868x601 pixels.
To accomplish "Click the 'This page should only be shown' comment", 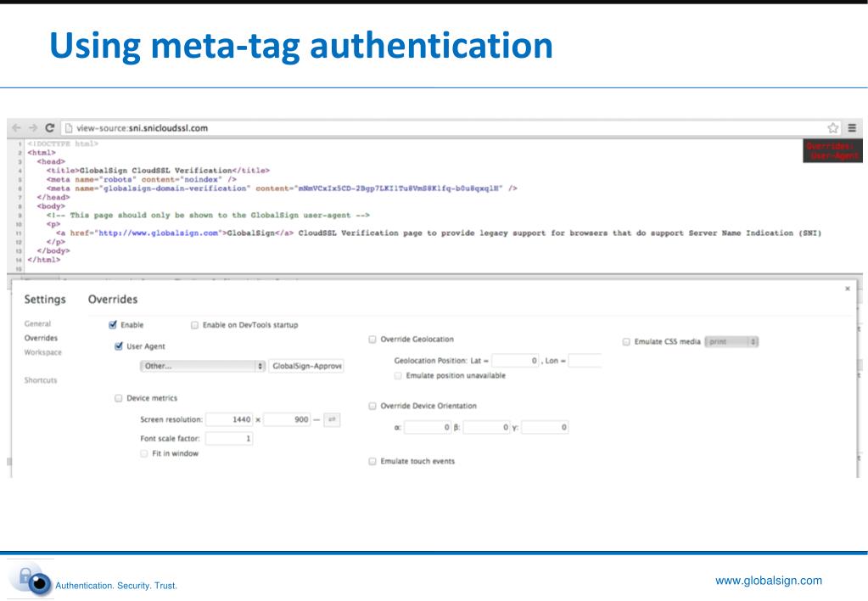I will point(208,215).
